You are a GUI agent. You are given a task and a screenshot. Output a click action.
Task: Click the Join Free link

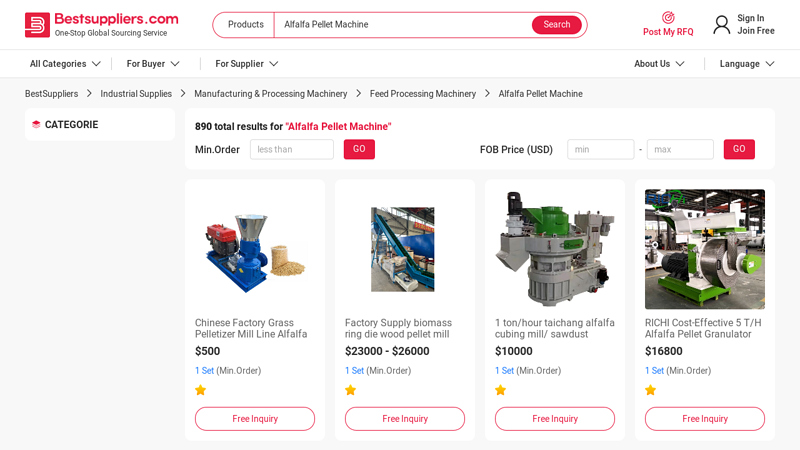[756, 31]
